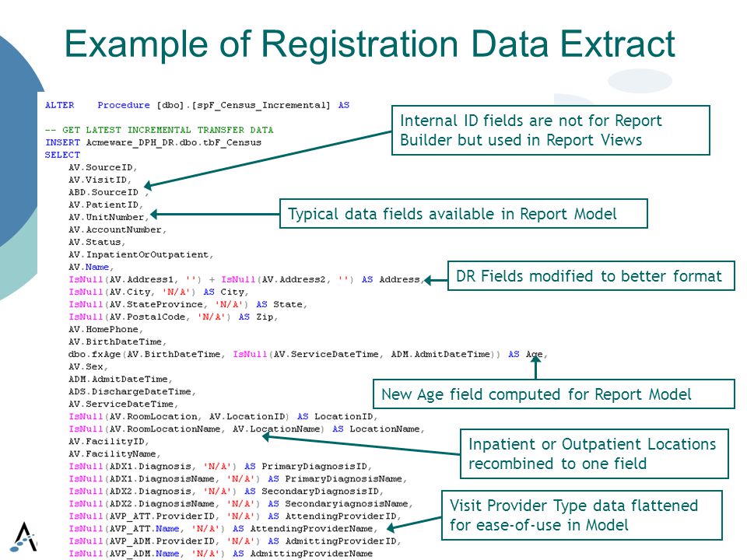Click the AV.InpatientOrOutpatient field line
This screenshot has width=747, height=560.
pyautogui.click(x=141, y=255)
